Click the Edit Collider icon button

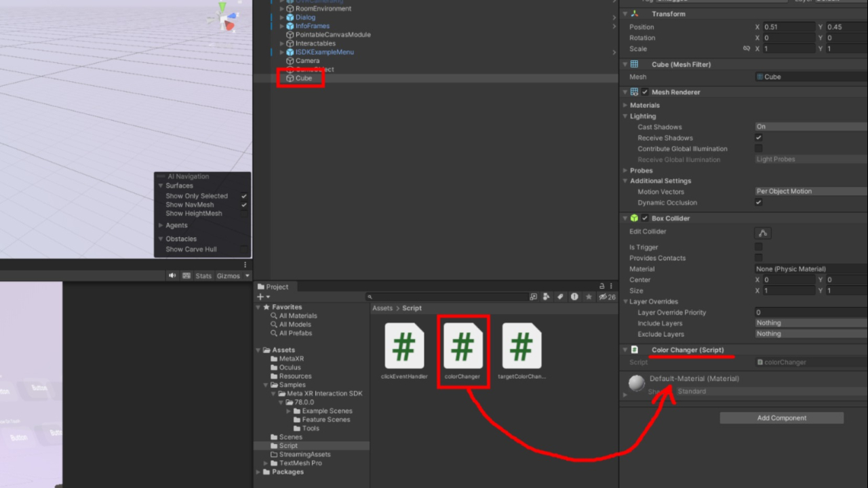click(763, 232)
